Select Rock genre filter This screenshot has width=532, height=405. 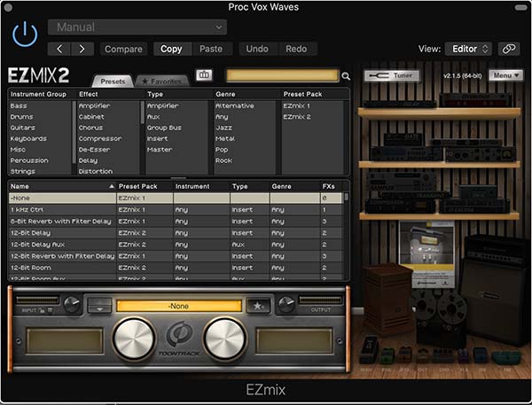point(224,160)
